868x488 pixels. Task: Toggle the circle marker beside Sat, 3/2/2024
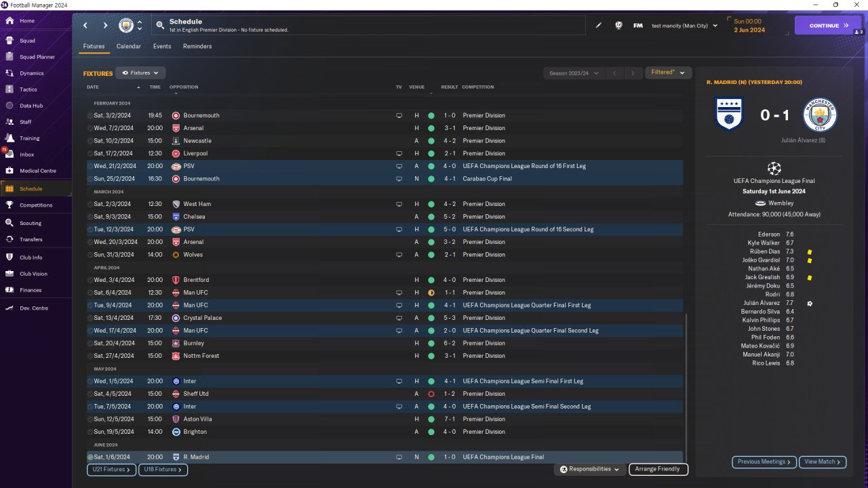[x=90, y=116]
